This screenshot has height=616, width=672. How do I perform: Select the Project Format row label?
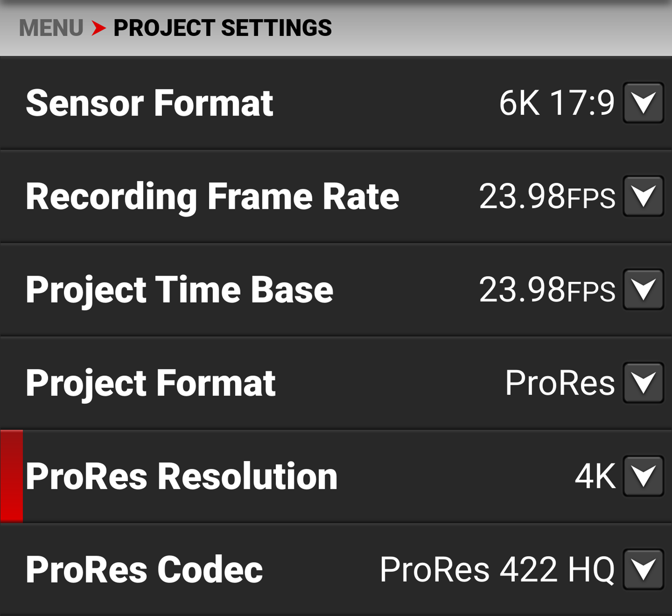151,383
